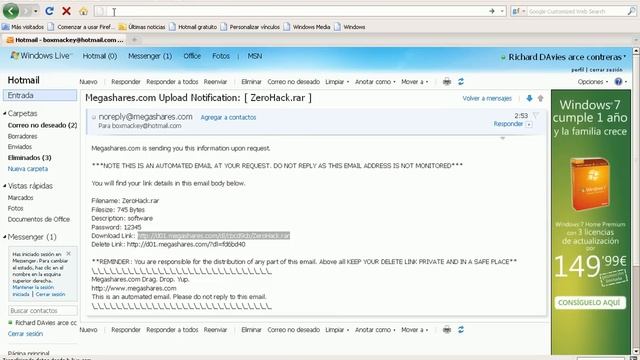Collapse the Vistas rápidas section
Viewport: 640px width, 360px height.
tap(4, 186)
